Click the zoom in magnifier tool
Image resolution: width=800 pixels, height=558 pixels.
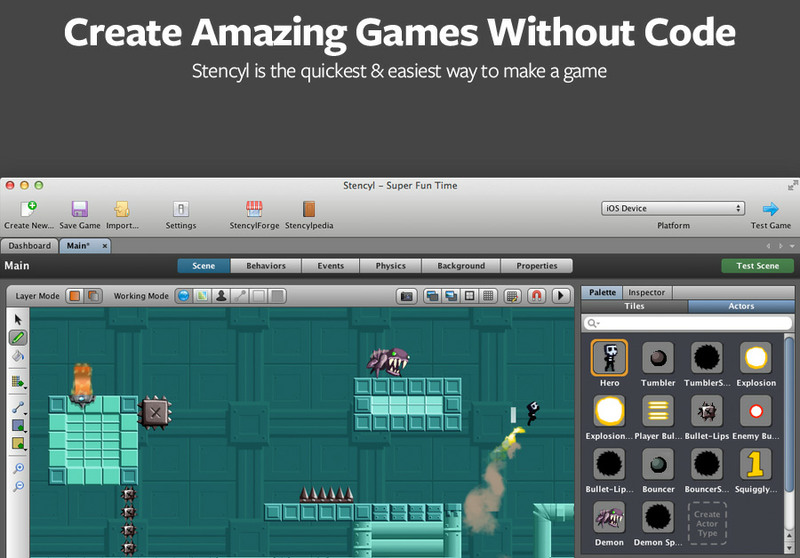click(18, 467)
